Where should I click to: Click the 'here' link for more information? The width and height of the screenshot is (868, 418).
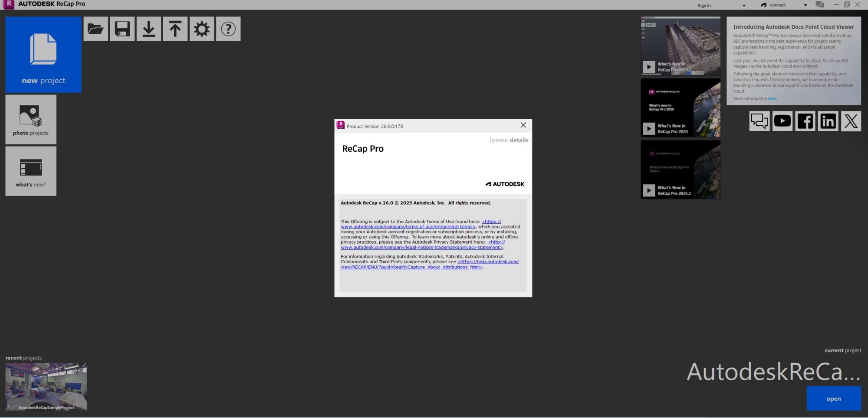[x=773, y=98]
